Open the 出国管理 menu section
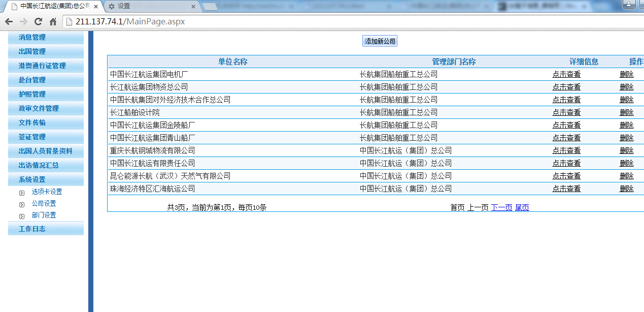 point(46,52)
